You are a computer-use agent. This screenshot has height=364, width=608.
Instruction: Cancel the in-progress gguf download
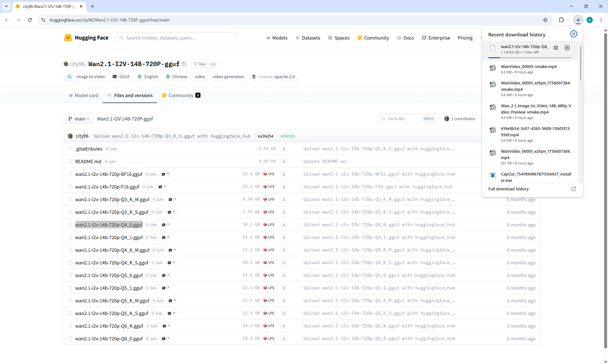tap(567, 48)
